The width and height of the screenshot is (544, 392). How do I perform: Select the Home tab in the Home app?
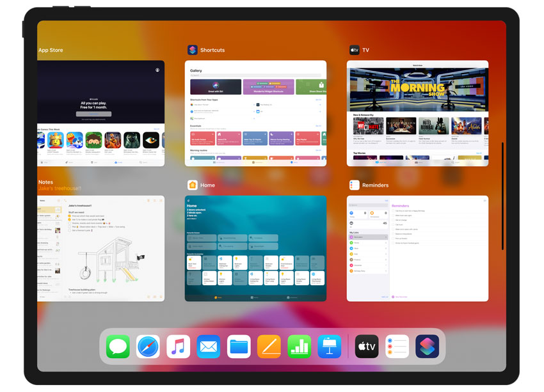pyautogui.click(x=218, y=297)
